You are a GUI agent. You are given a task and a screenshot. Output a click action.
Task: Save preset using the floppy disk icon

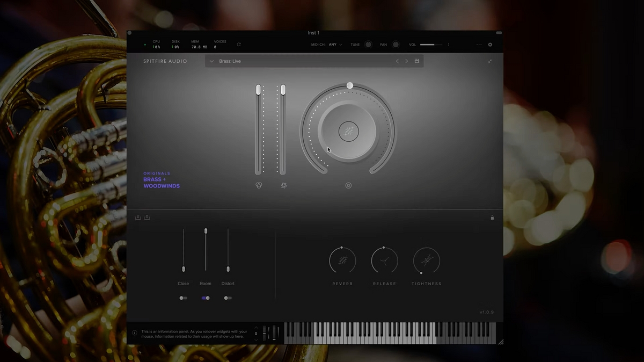click(417, 61)
